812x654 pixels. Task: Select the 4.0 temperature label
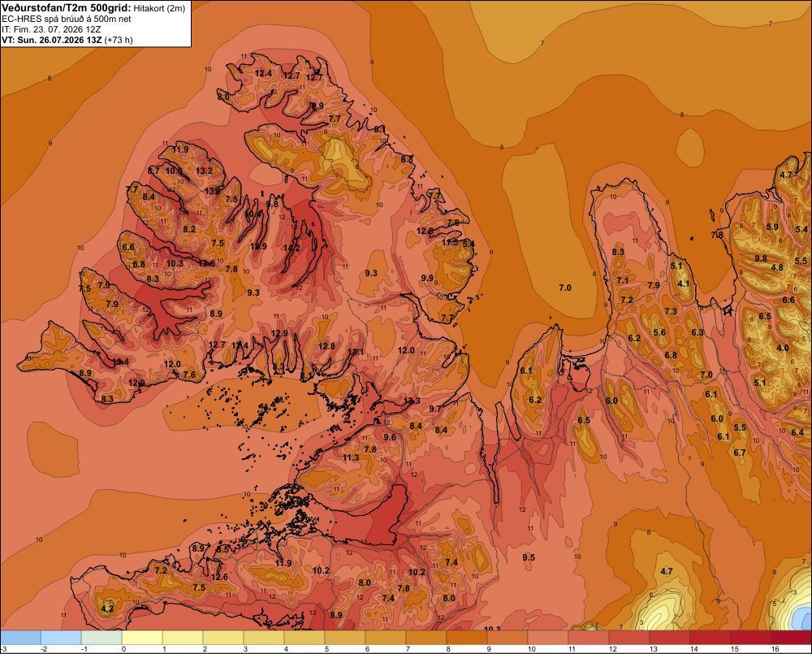[x=783, y=348]
